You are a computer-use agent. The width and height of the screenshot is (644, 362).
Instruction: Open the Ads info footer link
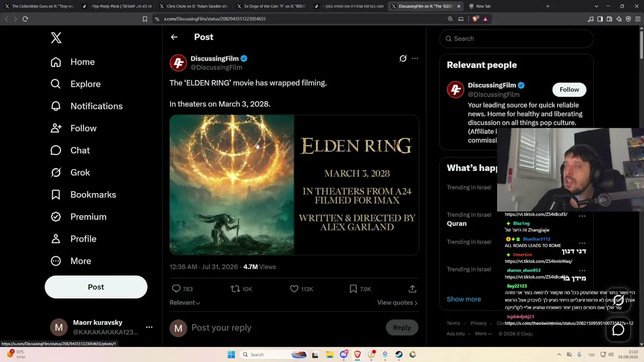[456, 334]
